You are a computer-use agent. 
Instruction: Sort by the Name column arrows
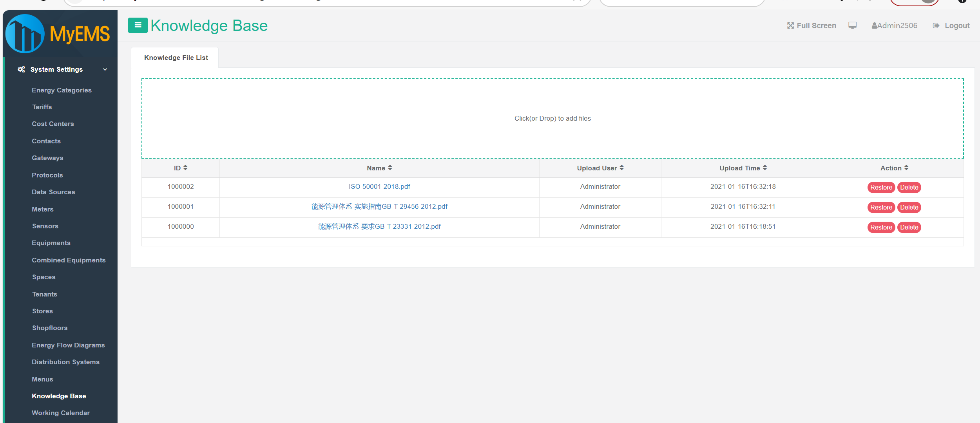click(x=390, y=168)
